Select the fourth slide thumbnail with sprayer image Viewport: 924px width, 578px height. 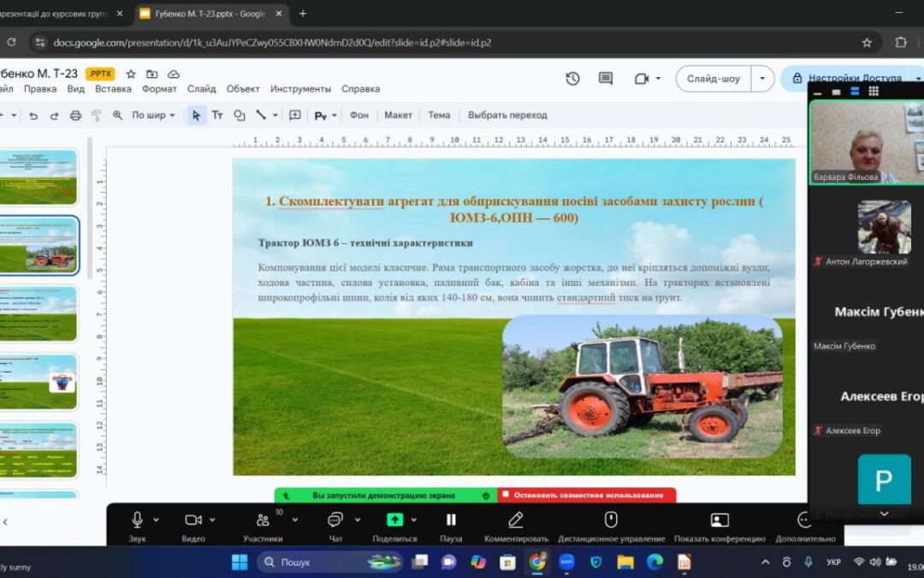tap(39, 382)
